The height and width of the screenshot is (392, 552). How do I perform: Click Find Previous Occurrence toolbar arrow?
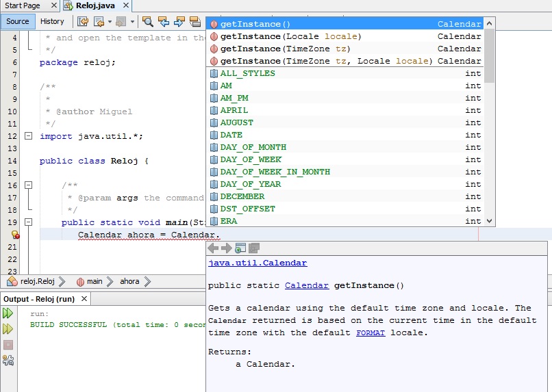tap(164, 21)
